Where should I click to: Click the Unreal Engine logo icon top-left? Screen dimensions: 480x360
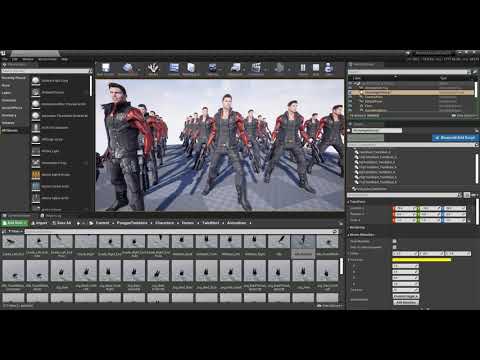pos(3,53)
